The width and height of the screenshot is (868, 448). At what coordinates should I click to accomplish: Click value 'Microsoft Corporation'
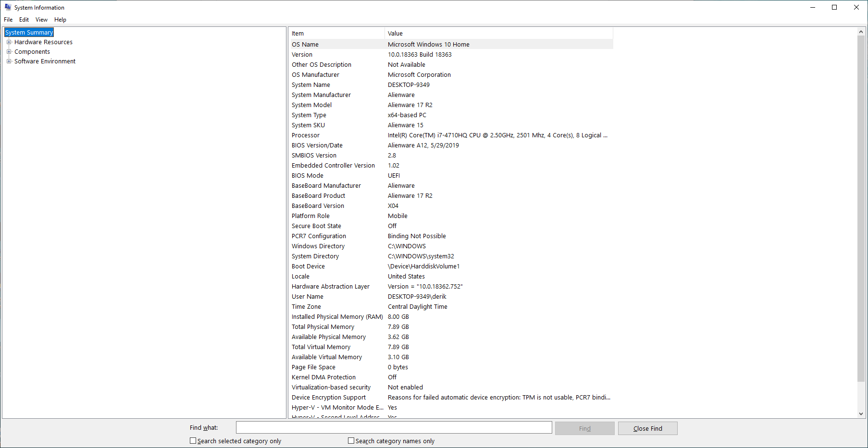click(419, 74)
